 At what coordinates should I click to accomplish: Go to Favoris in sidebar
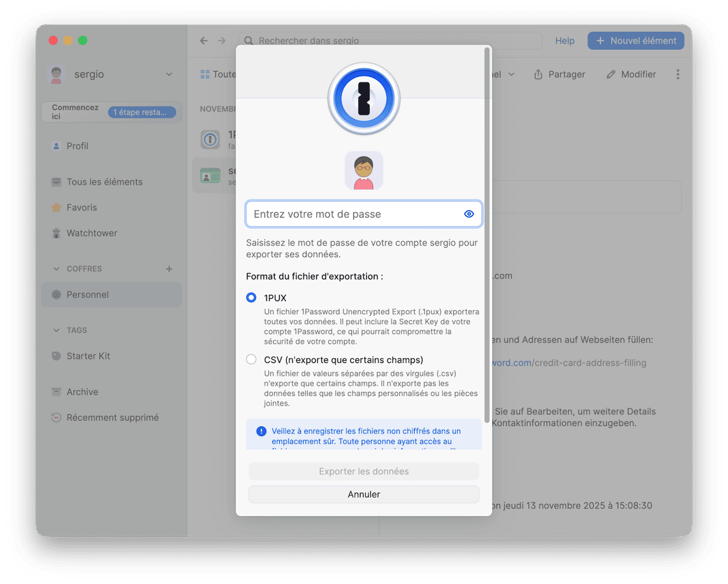pos(81,208)
